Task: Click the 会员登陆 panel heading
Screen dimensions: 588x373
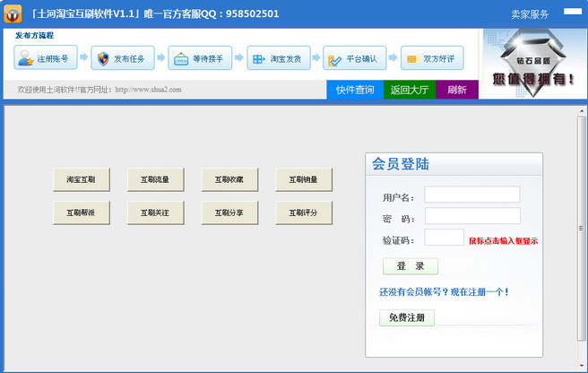Action: tap(401, 164)
